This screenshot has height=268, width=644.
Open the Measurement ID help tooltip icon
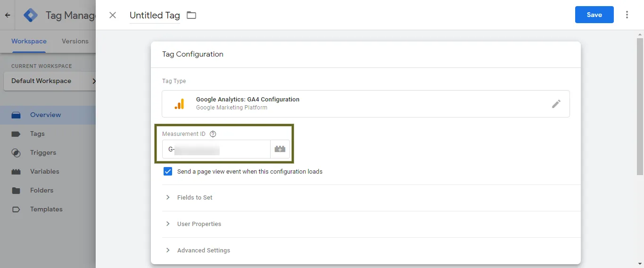(213, 134)
